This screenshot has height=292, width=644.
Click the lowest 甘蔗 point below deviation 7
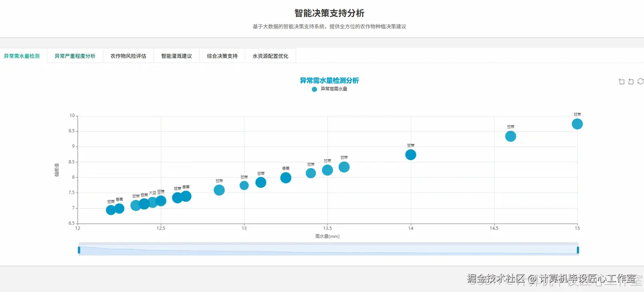click(111, 210)
